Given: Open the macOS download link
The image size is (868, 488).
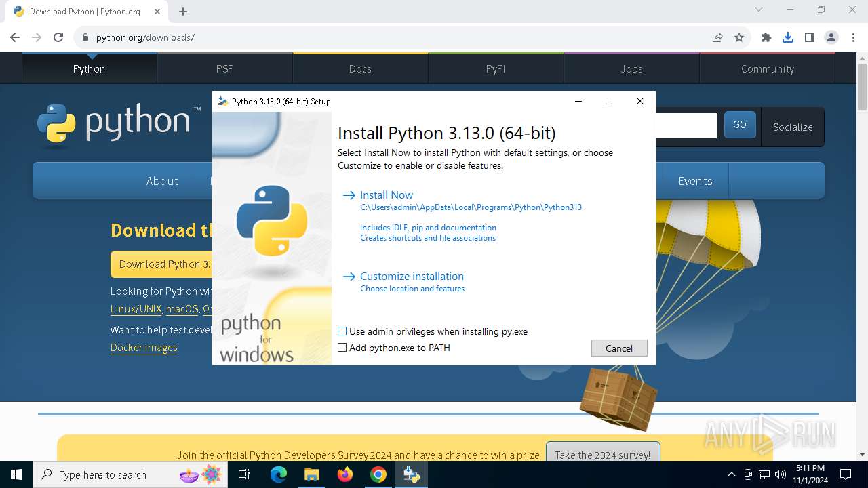Looking at the screenshot, I should (x=182, y=309).
